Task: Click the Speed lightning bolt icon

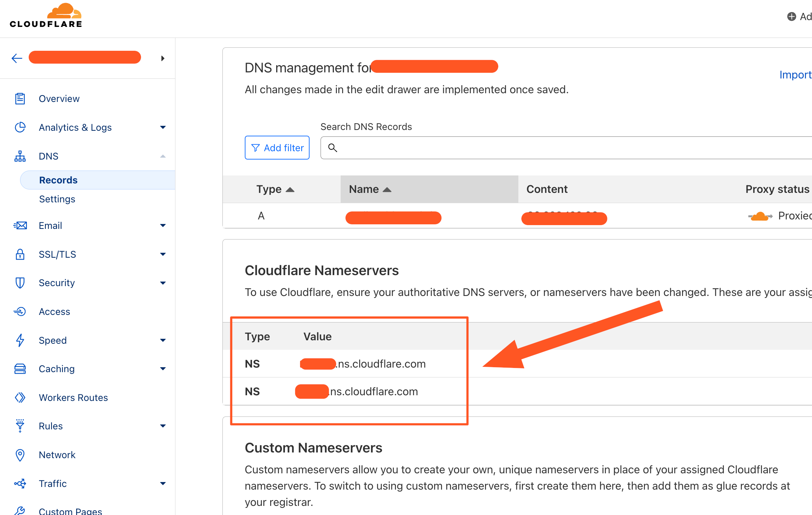Action: tap(20, 340)
